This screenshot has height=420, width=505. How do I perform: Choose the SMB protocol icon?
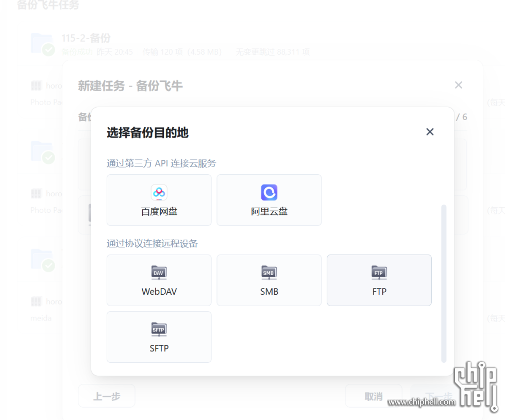coord(269,273)
